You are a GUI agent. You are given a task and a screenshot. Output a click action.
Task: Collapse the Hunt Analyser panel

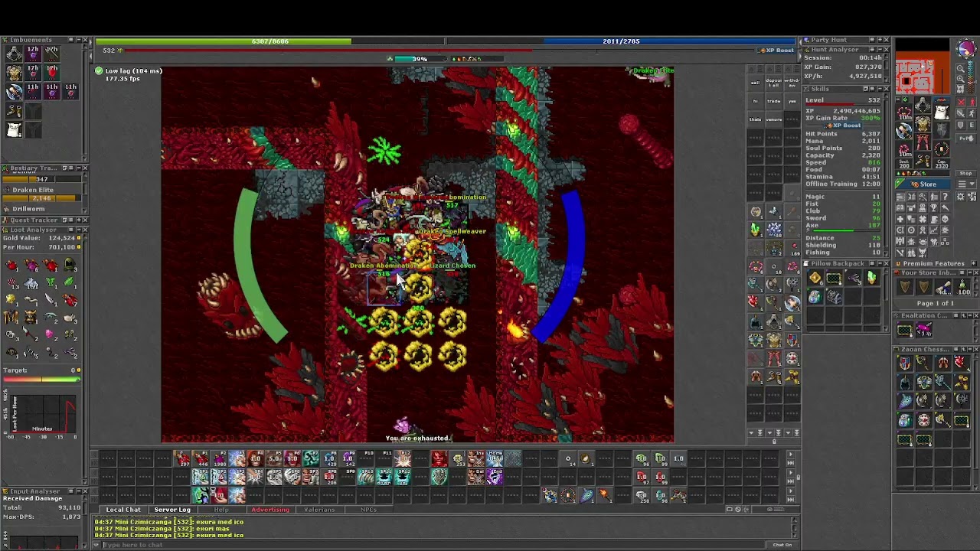pos(879,50)
